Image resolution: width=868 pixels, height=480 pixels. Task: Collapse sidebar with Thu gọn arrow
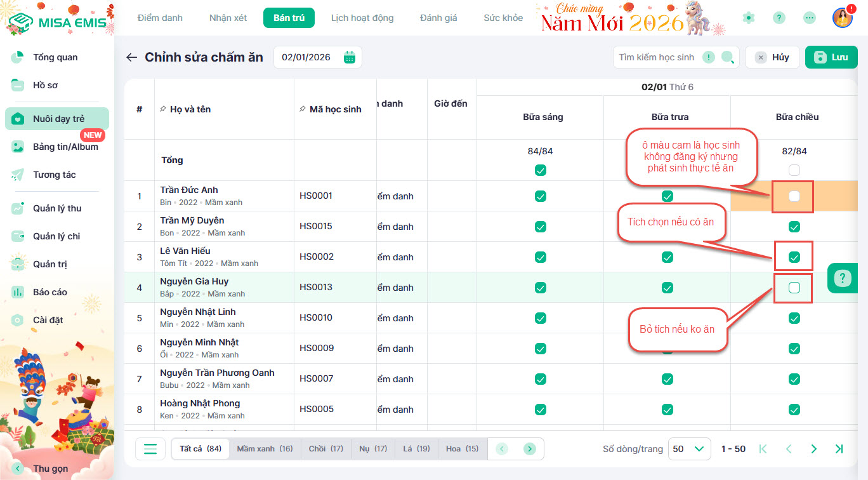click(x=18, y=469)
